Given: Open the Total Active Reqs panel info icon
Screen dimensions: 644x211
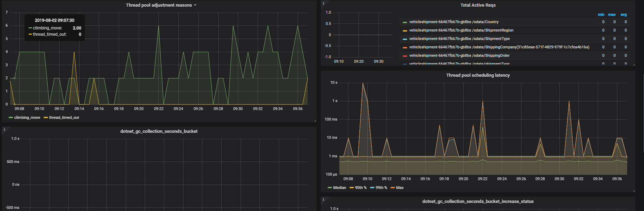Looking at the screenshot, I should point(323,3).
